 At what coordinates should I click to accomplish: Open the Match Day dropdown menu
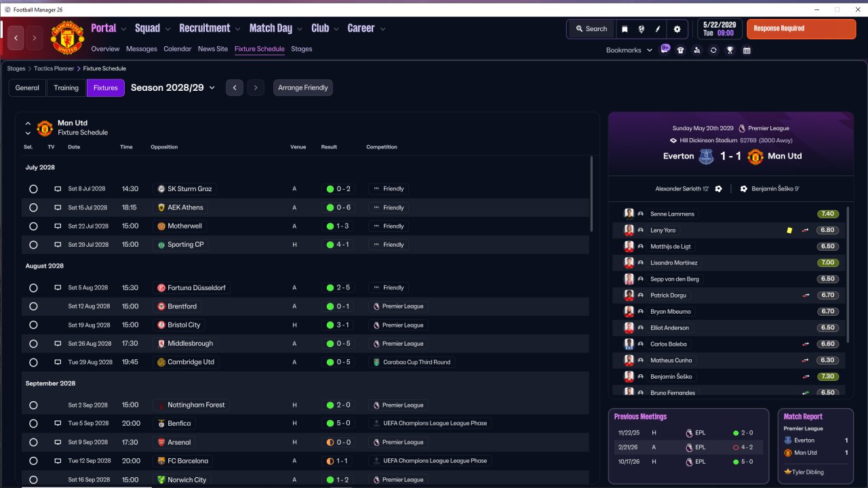pyautogui.click(x=276, y=28)
